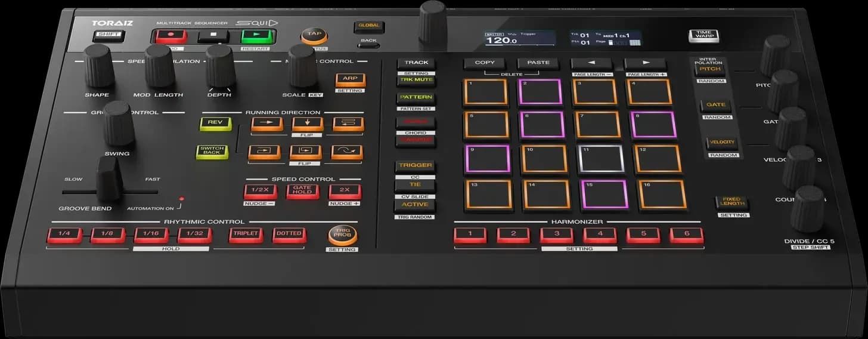
Task: Select the forward arrow running direction
Action: [x=266, y=123]
